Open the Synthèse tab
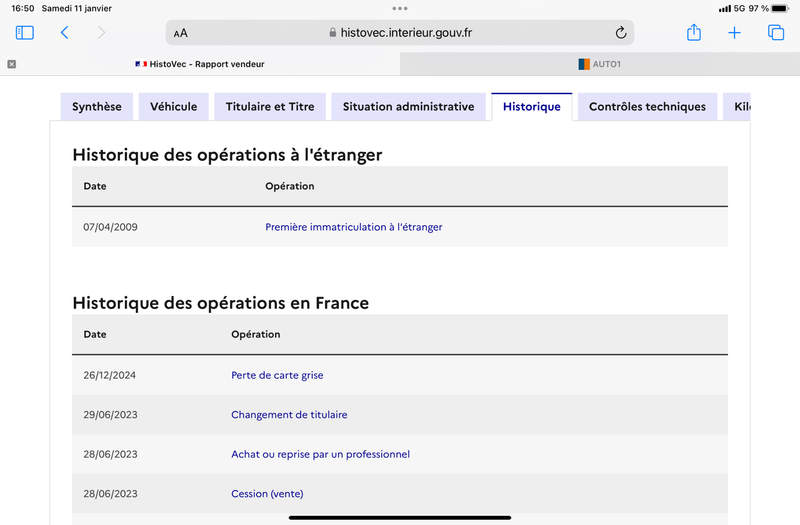This screenshot has width=800, height=525. point(97,107)
